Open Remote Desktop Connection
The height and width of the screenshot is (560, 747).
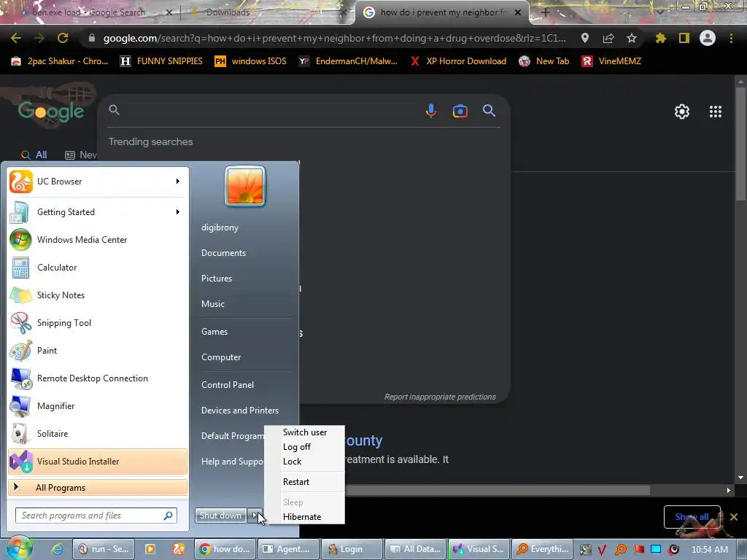98,378
